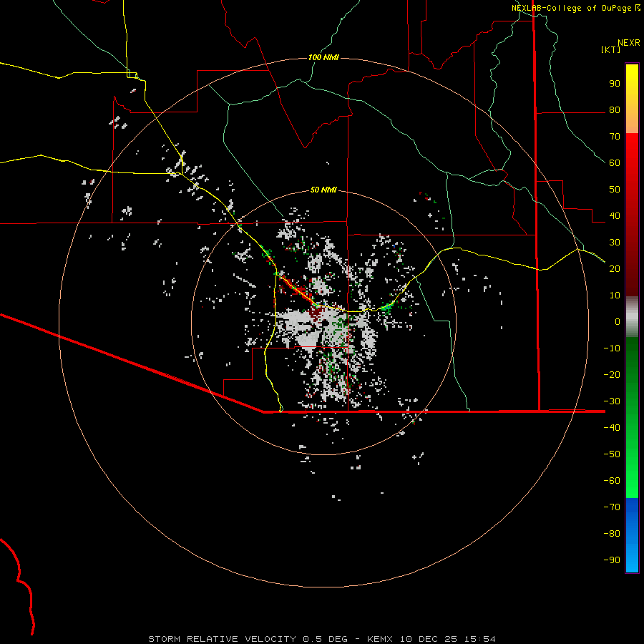644x644 pixels.
Task: Click the KT units label above color scale
Action: (x=610, y=49)
